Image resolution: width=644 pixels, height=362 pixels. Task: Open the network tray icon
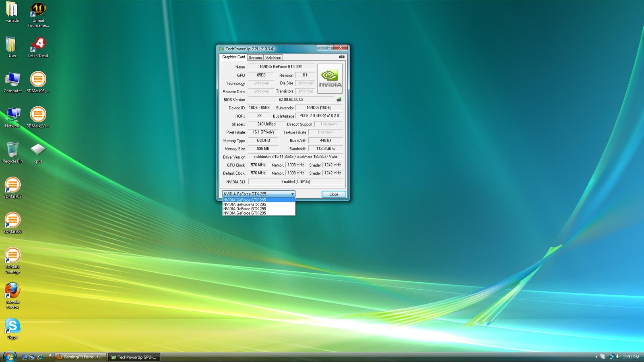tap(612, 356)
